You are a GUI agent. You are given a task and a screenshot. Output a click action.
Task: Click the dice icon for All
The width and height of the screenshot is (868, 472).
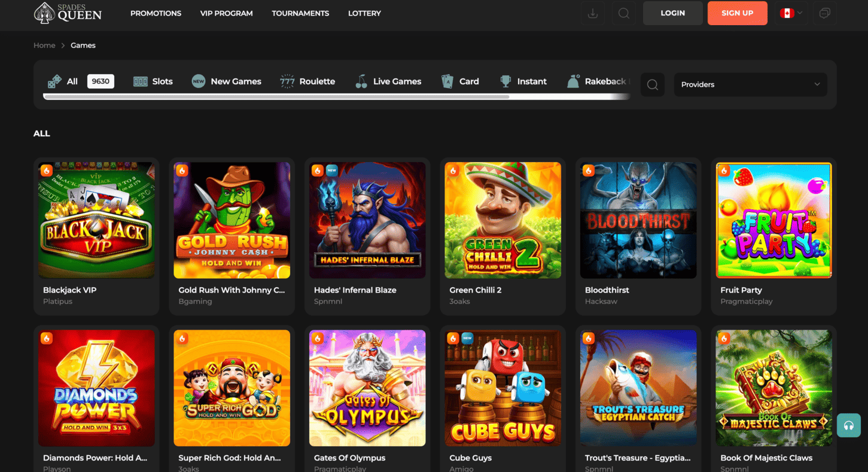click(x=54, y=81)
